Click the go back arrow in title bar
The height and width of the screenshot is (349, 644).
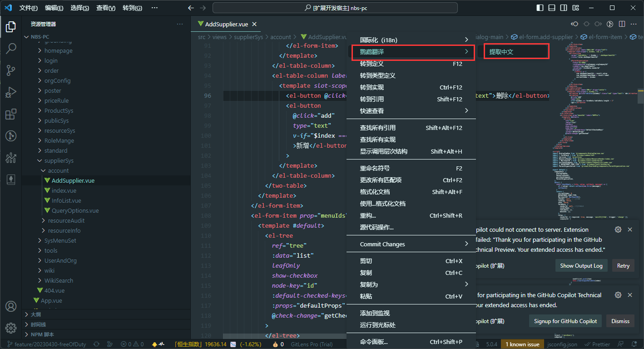click(x=191, y=8)
